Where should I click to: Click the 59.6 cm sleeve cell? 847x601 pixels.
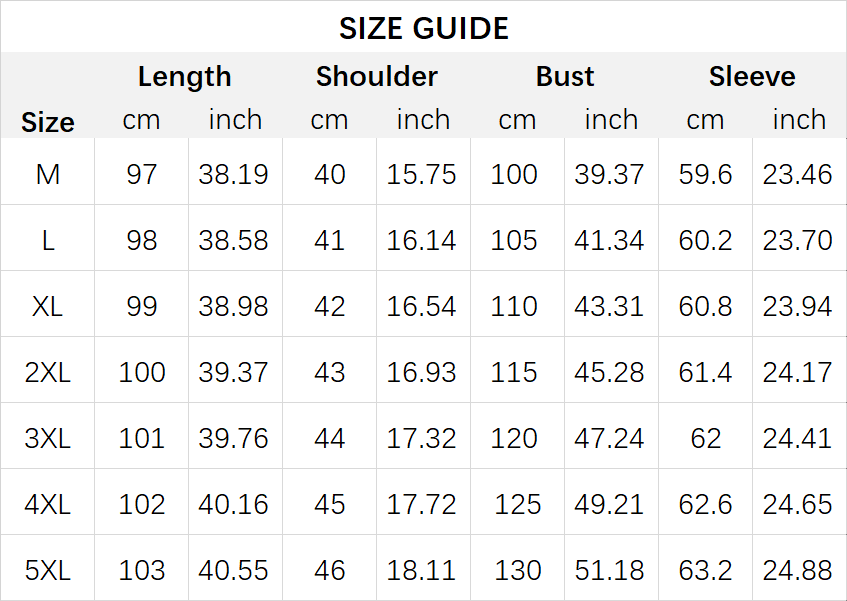click(x=705, y=174)
